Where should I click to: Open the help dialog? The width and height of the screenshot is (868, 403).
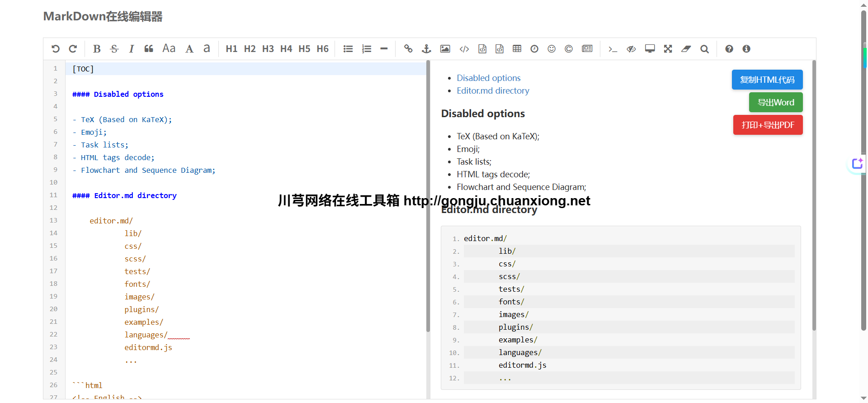729,49
